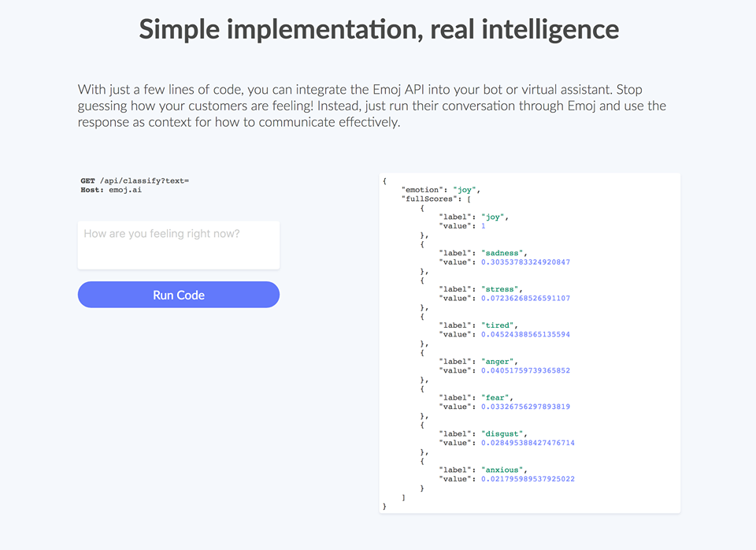Click the "anxious" label in JSON
The height and width of the screenshot is (550, 756).
click(x=503, y=470)
